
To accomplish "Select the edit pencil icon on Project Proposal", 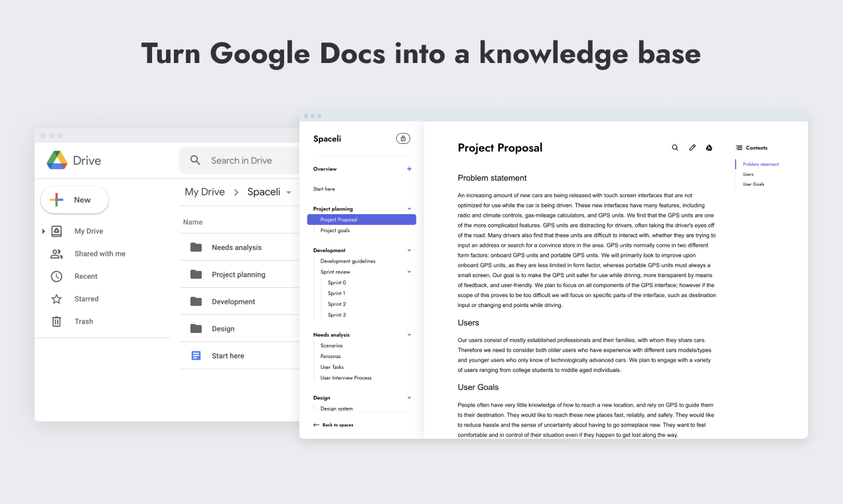I will point(692,147).
